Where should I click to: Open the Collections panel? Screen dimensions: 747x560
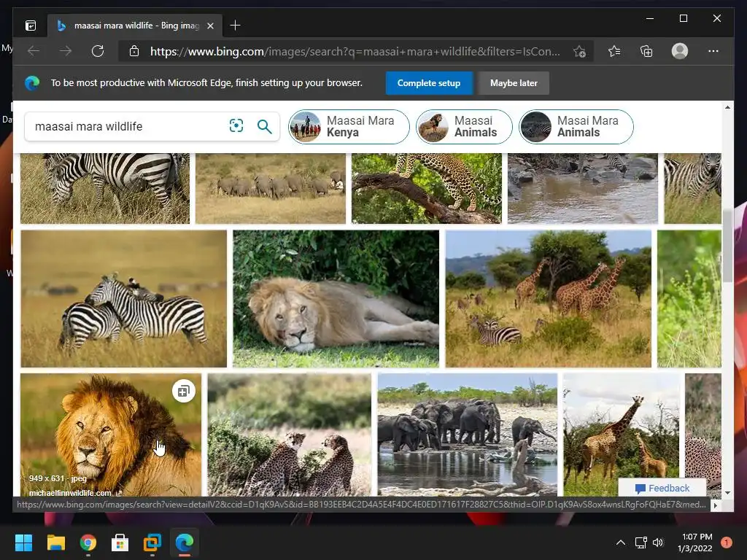tap(646, 51)
